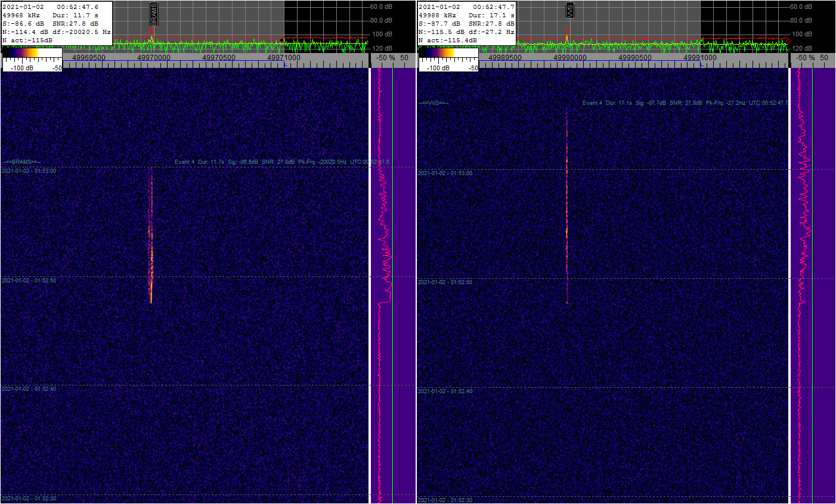Image resolution: width=836 pixels, height=504 pixels.
Task: Click the 01:53:00 time label in VVS waterfall
Action: 445,173
